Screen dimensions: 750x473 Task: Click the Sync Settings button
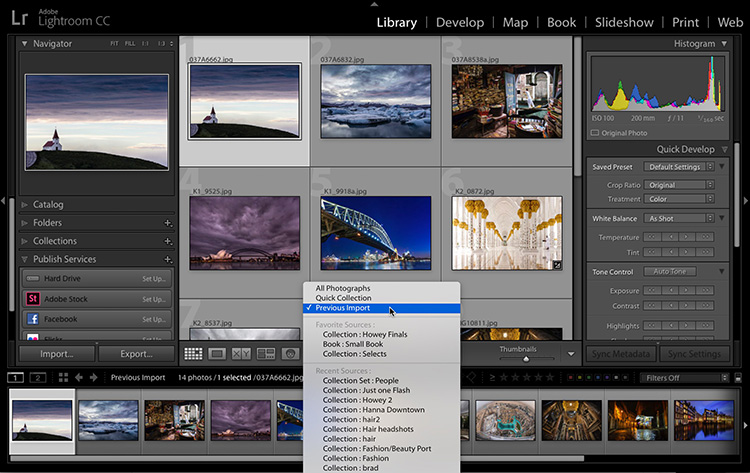pyautogui.click(x=694, y=354)
